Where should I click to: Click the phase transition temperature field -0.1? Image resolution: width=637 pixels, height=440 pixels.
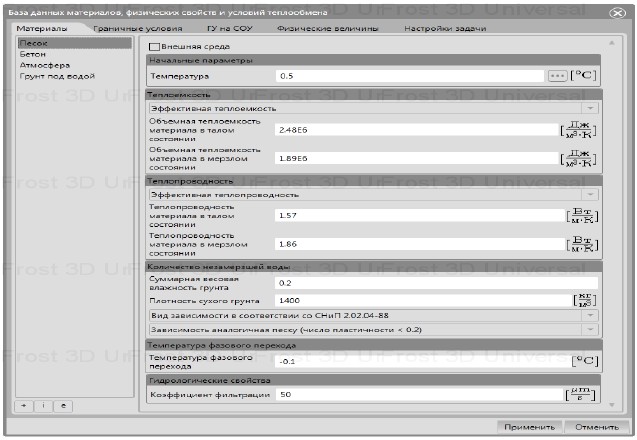422,361
